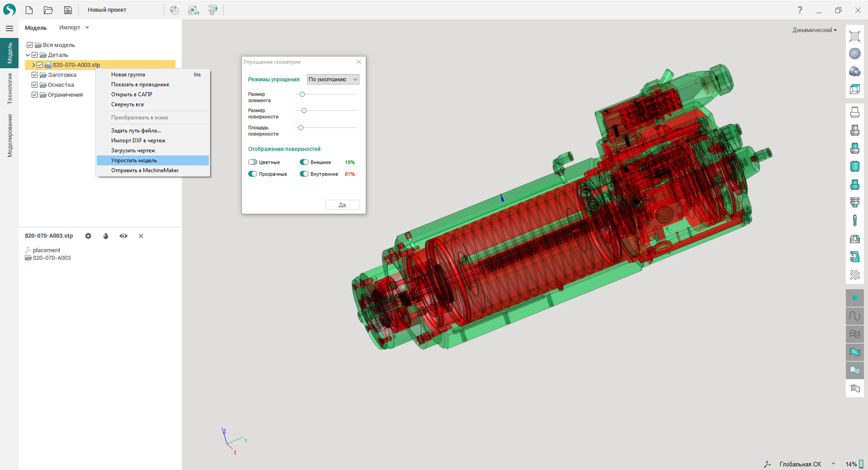Click the droplet icon in properties panel
This screenshot has width=868, height=470.
point(106,236)
